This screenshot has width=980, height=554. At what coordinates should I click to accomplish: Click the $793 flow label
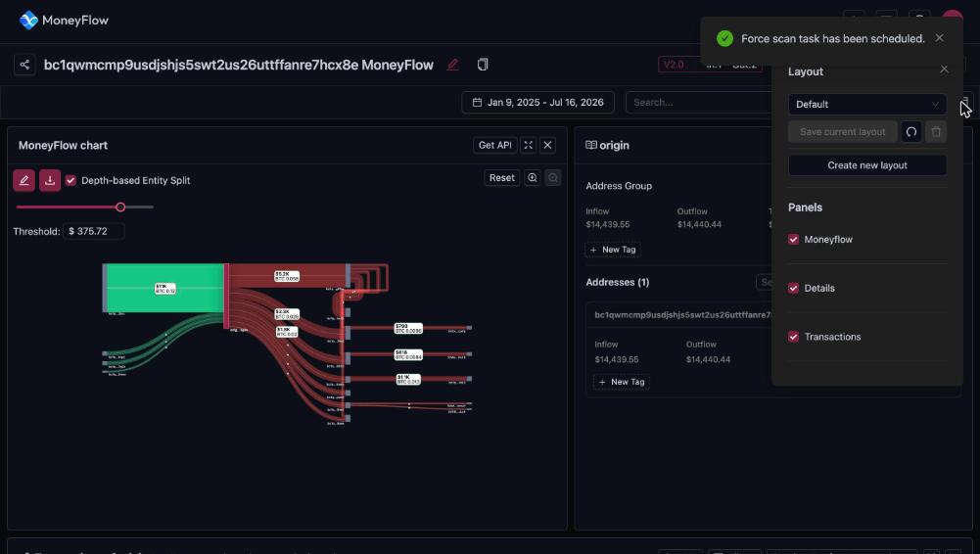[408, 328]
